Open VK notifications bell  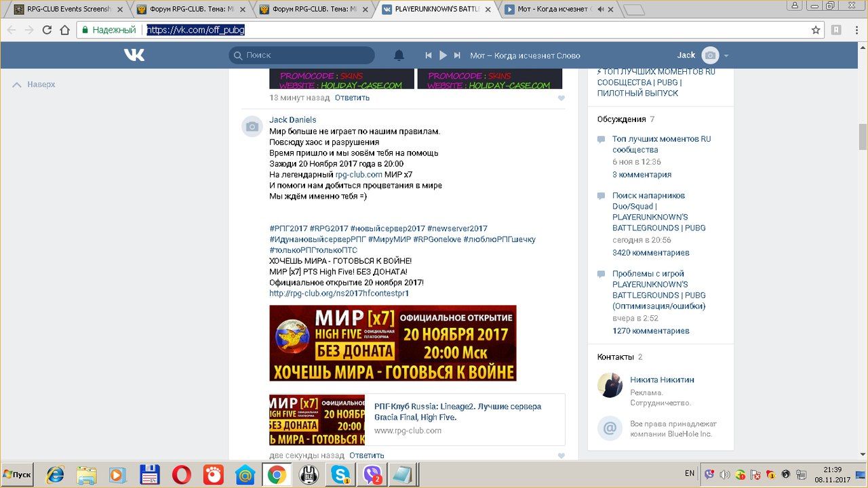(399, 55)
